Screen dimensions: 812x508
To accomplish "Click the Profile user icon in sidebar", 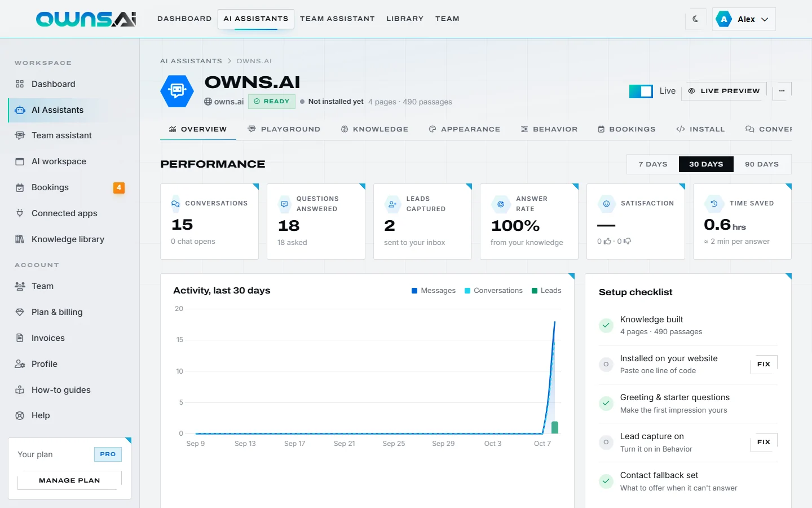I will [x=20, y=364].
